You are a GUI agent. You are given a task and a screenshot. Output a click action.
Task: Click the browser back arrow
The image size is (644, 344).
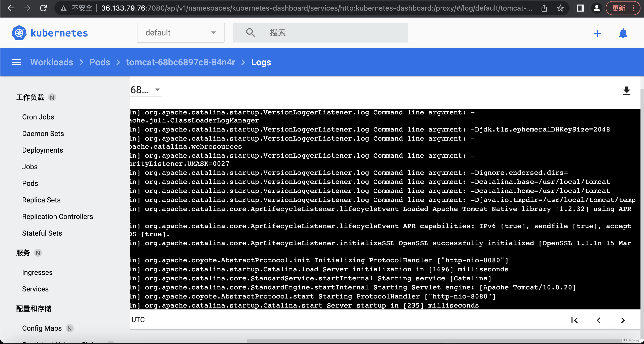(11, 8)
